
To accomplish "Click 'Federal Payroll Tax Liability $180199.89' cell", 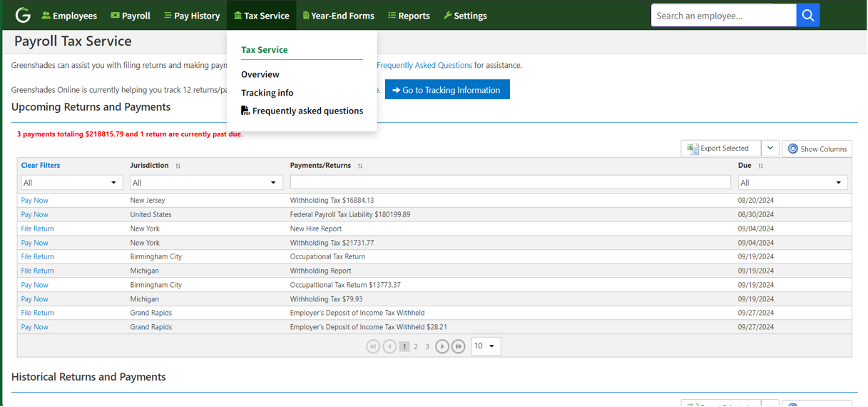I will tap(350, 214).
